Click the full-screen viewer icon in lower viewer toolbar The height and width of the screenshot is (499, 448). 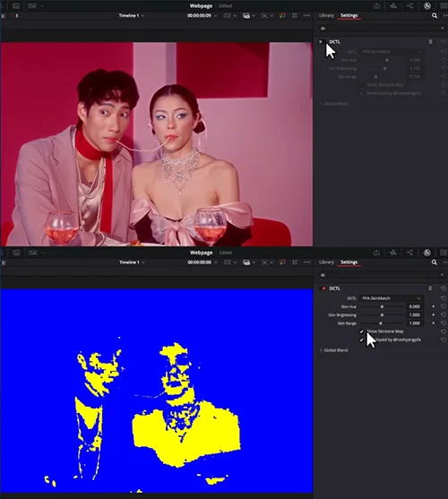(295, 262)
